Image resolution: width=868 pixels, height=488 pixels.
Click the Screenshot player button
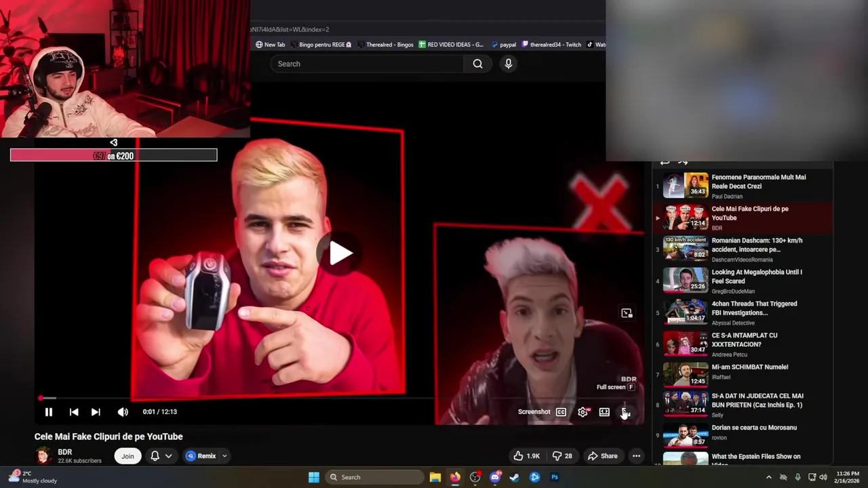[x=534, y=412]
